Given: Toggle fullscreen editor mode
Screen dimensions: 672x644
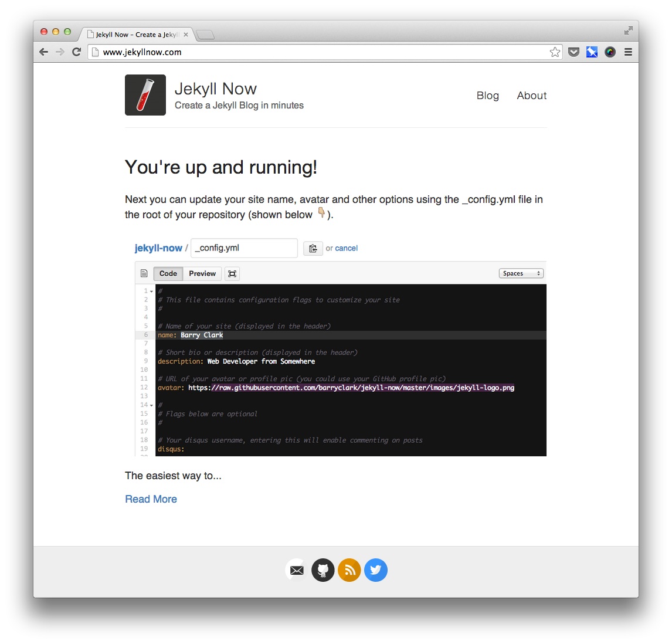Looking at the screenshot, I should pyautogui.click(x=232, y=273).
